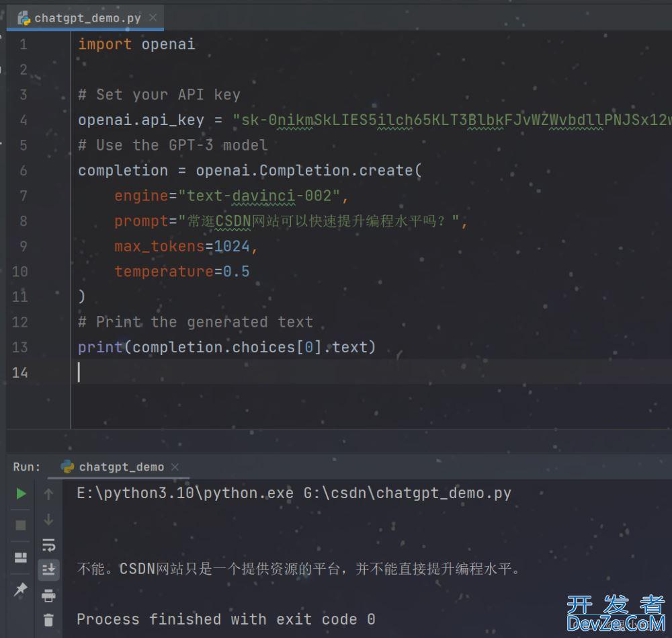Select the chatgpt_demo.py editor tab
This screenshot has width=672, height=638.
tap(86, 18)
